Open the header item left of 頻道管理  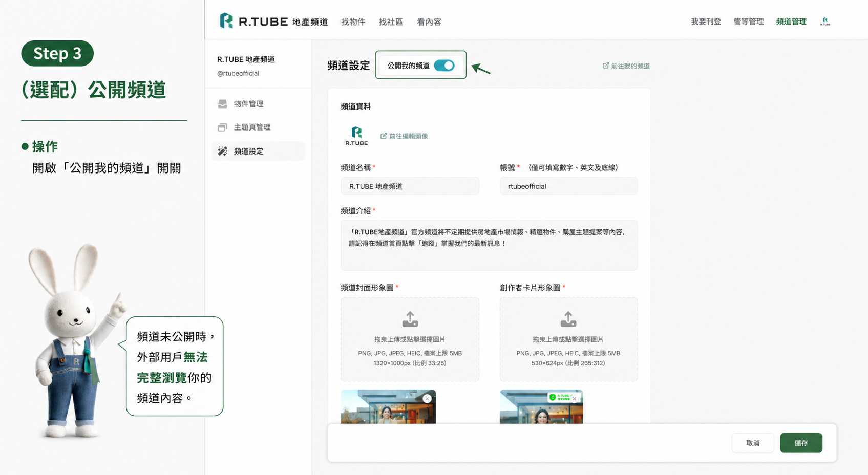pyautogui.click(x=748, y=21)
